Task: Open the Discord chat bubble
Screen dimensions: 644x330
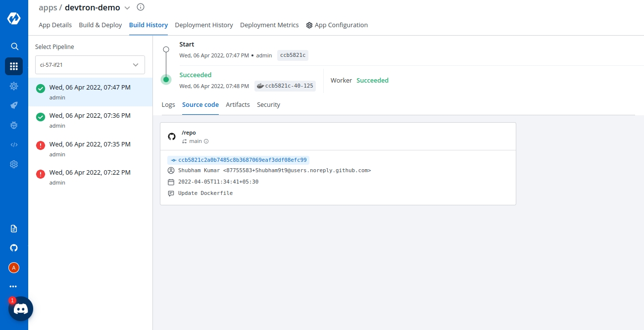Action: point(21,309)
